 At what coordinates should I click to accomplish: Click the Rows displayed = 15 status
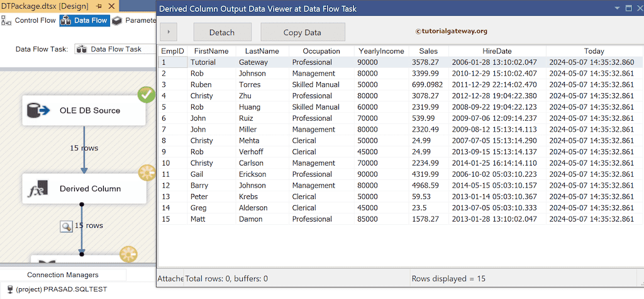(x=448, y=278)
